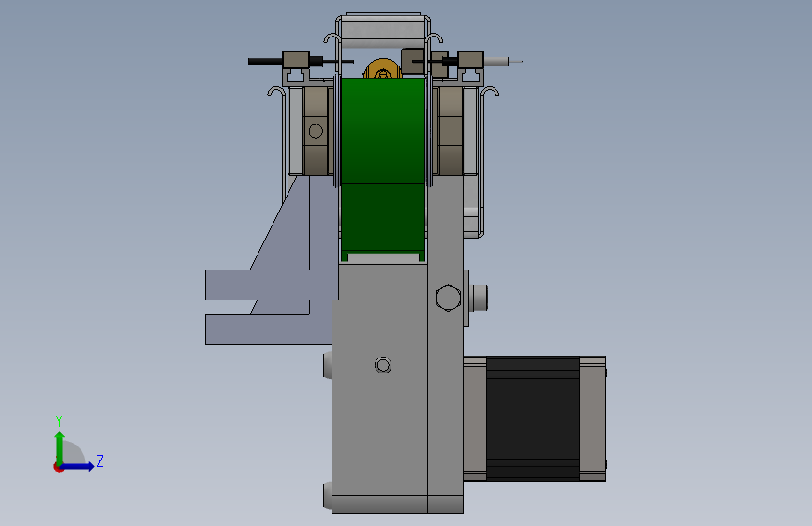Select the black rod on the upper left

click(x=265, y=62)
